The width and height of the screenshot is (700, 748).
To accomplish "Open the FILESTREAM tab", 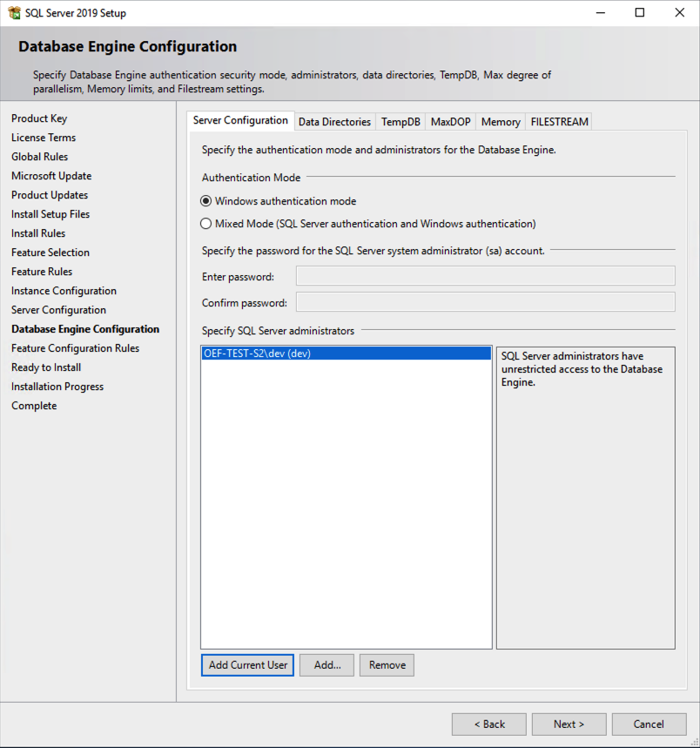I will pos(559,122).
